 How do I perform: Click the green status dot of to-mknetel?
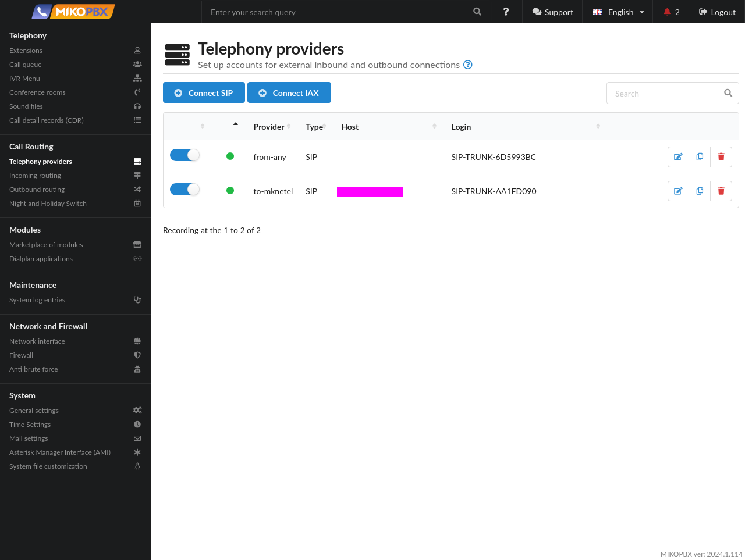coord(230,190)
